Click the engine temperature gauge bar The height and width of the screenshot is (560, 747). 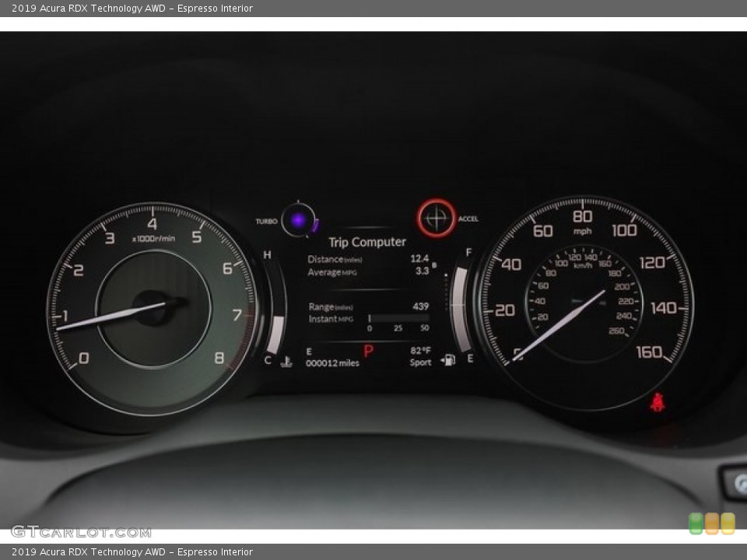[x=275, y=334]
